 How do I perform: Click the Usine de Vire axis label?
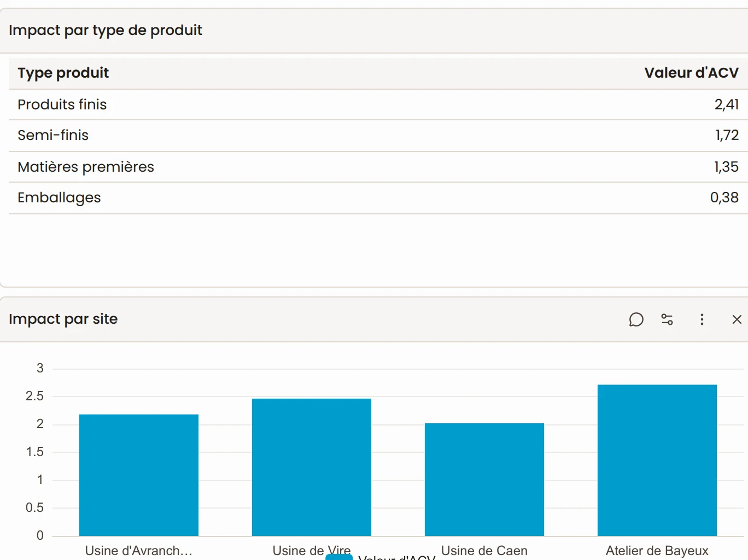click(312, 550)
